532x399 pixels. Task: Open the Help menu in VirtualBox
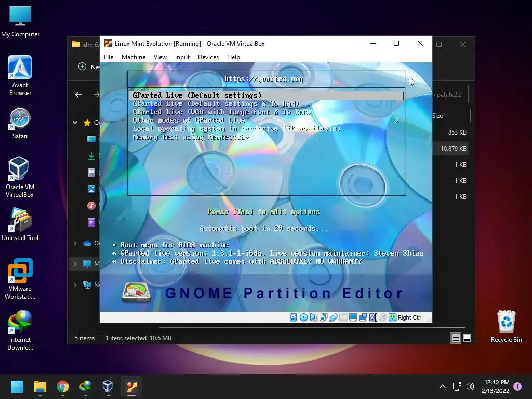pos(233,57)
